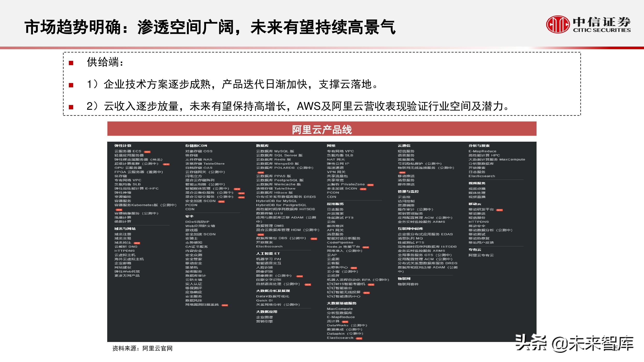Click the 机器学习 PAI link
The height and width of the screenshot is (362, 644).
click(269, 259)
